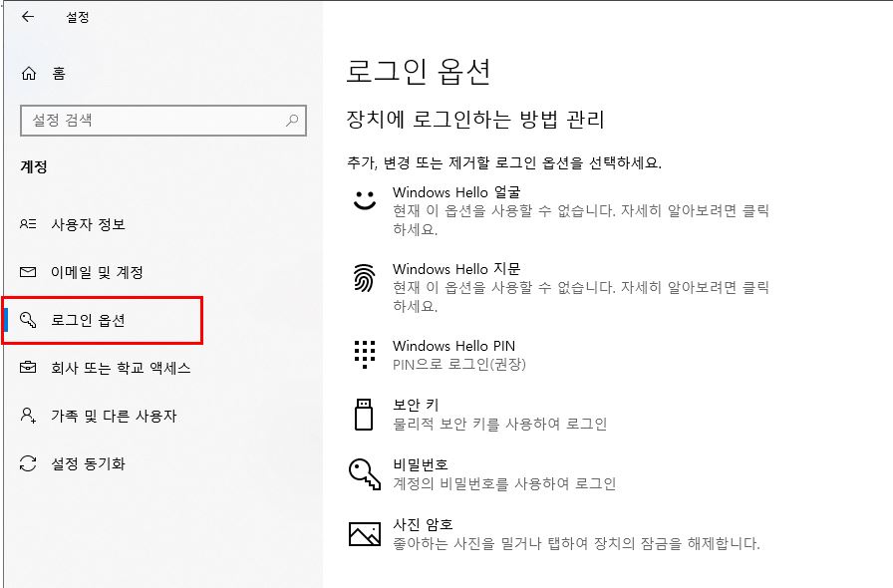This screenshot has height=588, width=893.
Task: Click the back arrow icon
Action: (x=28, y=17)
